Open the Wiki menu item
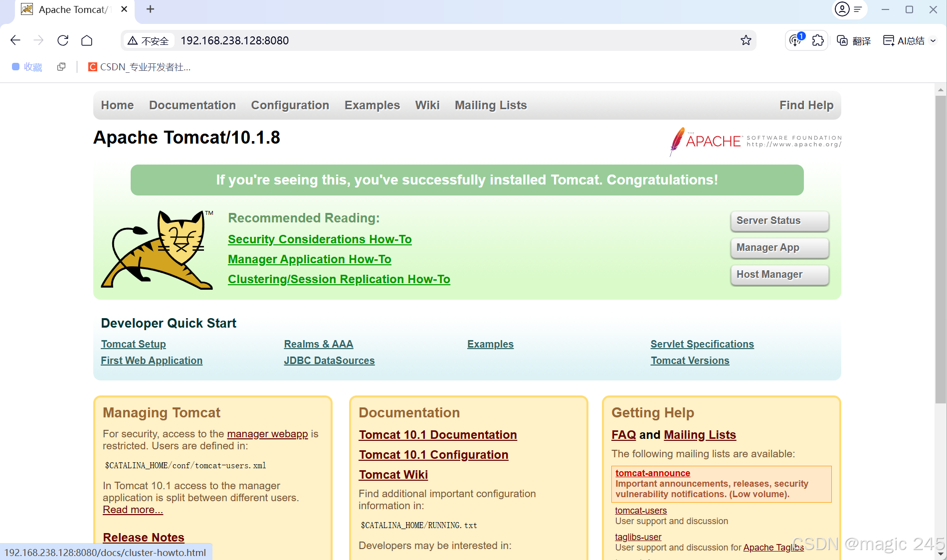 click(427, 105)
